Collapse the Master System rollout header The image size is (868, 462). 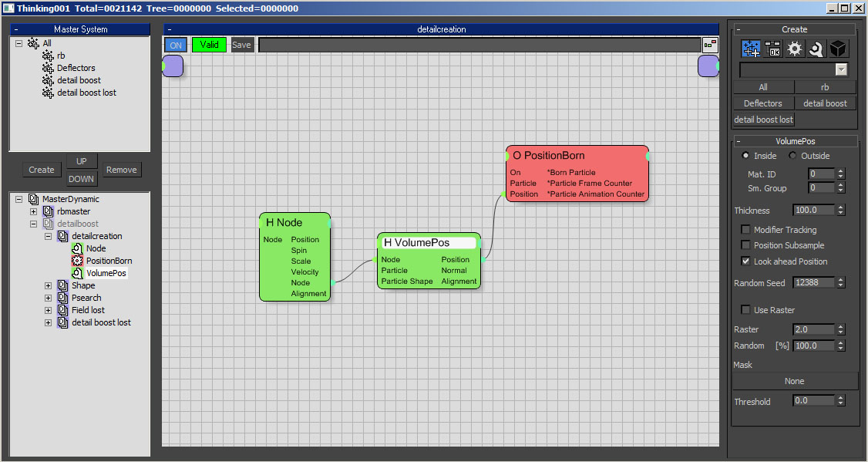(x=80, y=29)
